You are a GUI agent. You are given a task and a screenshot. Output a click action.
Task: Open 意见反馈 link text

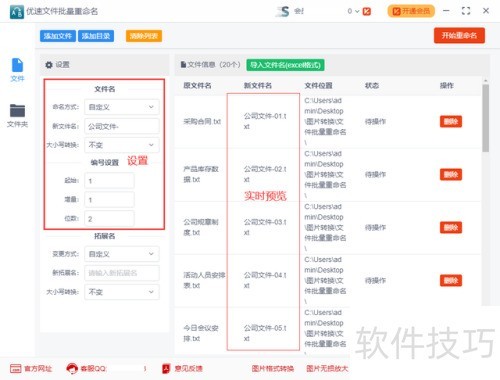point(188,369)
